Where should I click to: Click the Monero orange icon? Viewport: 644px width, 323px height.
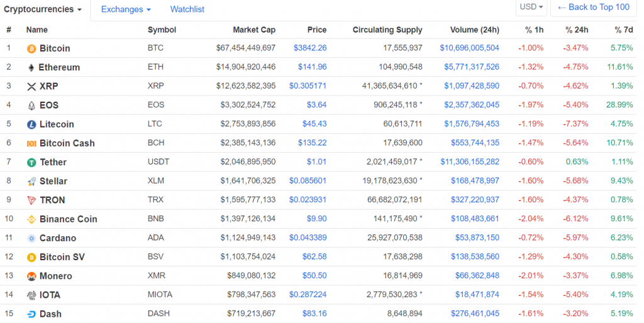point(31,276)
